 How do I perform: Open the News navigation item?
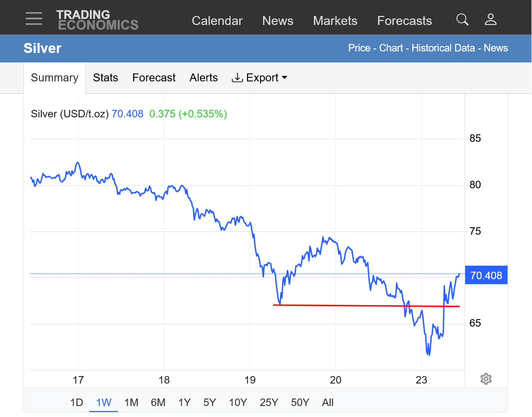coord(277,21)
